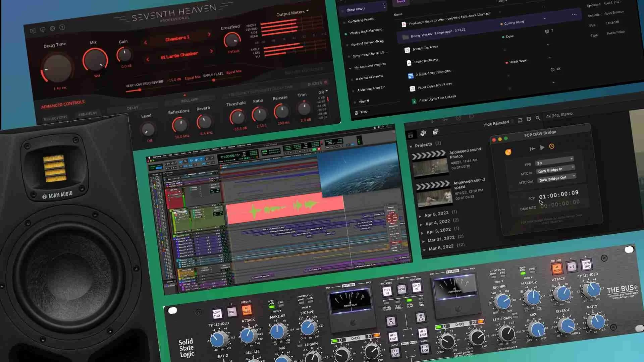Open Seventh Heaven settings gear icon
This screenshot has height=362, width=644.
click(52, 29)
